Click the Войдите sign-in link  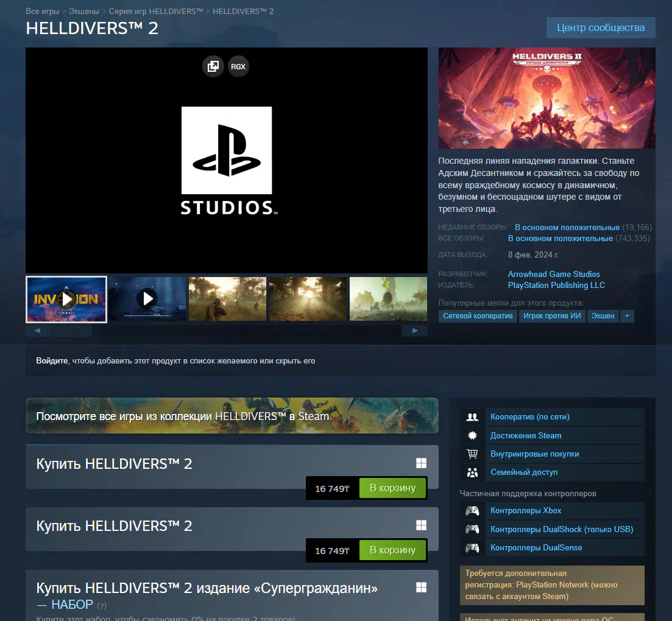[52, 360]
